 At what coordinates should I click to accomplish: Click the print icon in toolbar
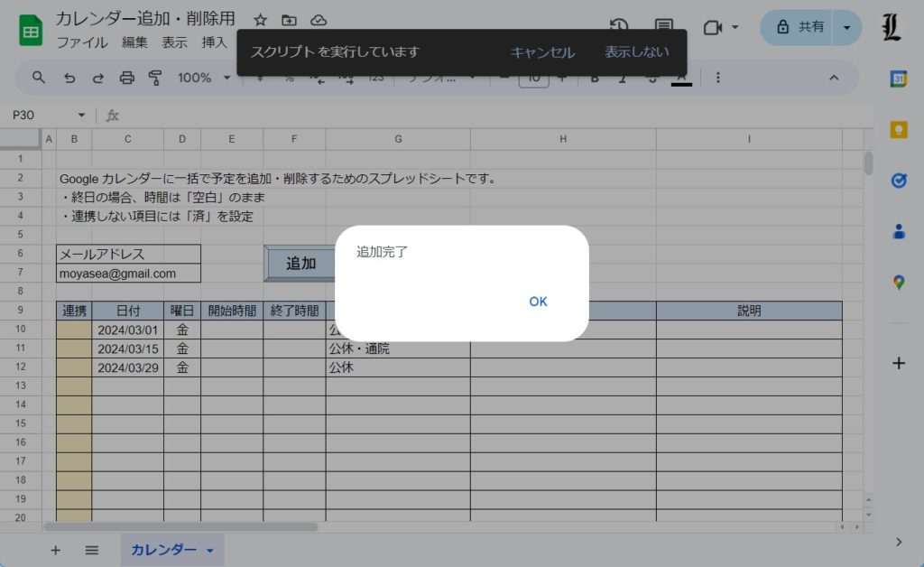click(x=127, y=78)
